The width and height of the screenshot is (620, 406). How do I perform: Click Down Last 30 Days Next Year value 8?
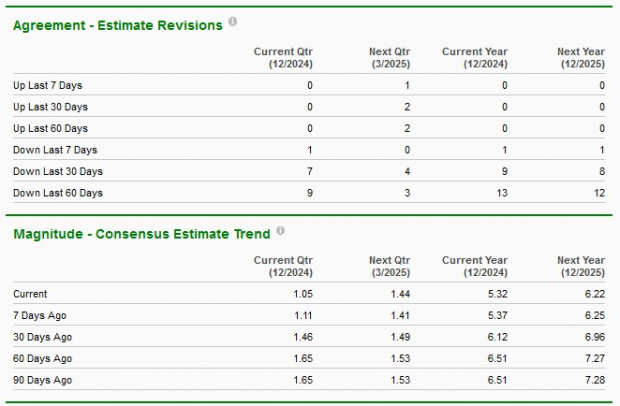click(x=602, y=171)
